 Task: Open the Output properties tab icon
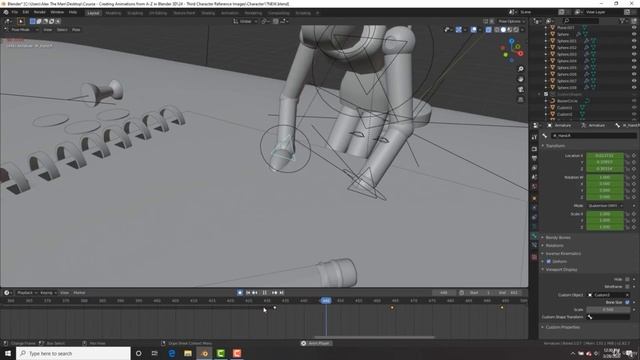point(534,158)
